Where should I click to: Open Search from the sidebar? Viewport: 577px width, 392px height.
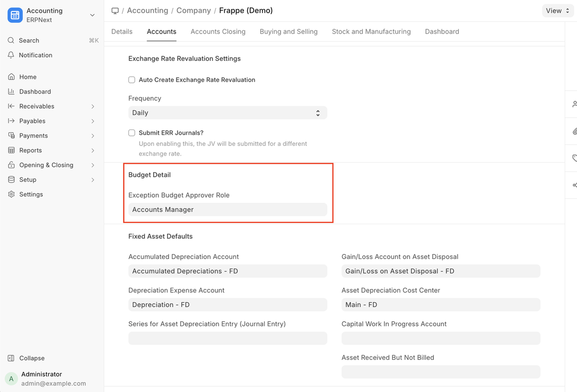[x=29, y=41]
